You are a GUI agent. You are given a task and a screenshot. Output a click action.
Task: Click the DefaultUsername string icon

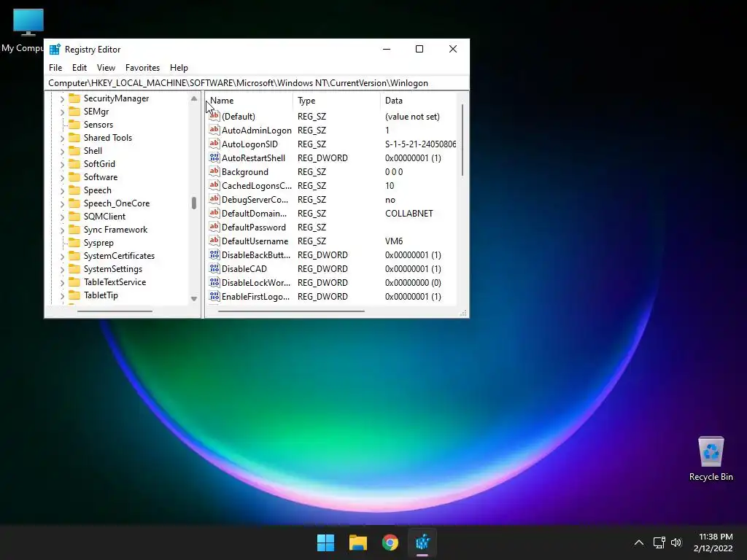pos(214,241)
